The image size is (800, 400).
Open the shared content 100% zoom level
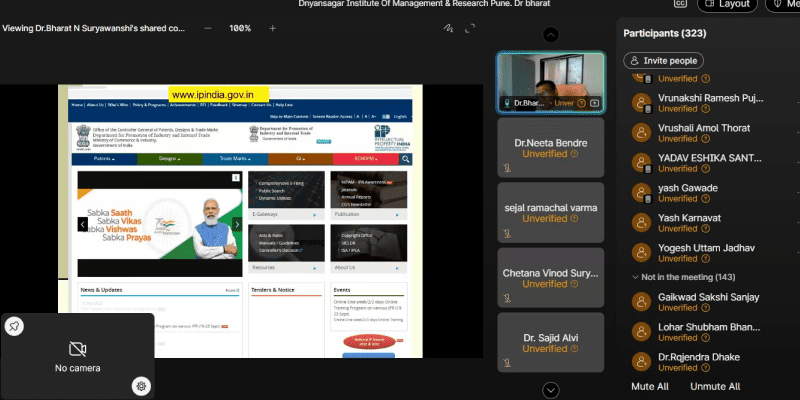tap(240, 29)
